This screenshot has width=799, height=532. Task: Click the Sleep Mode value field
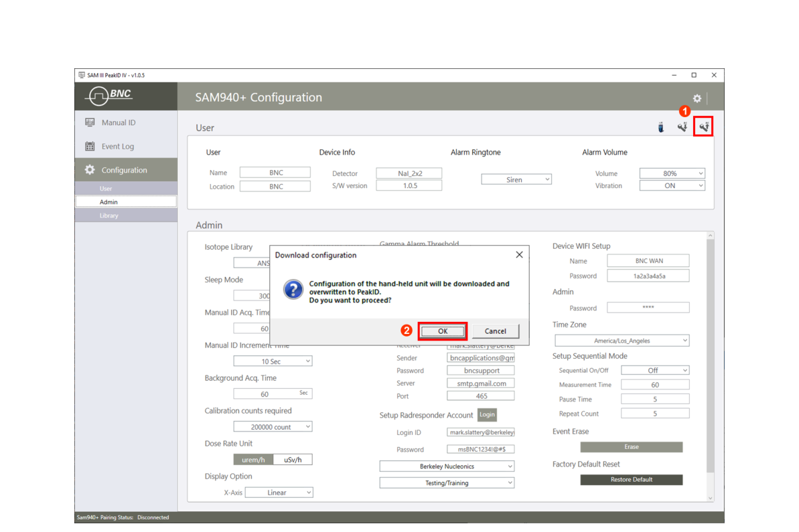(x=252, y=295)
